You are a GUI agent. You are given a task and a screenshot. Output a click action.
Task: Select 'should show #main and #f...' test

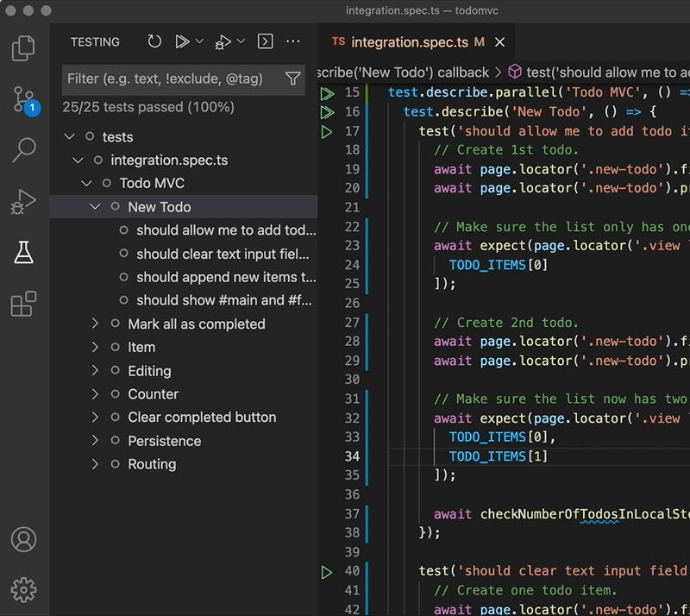(x=224, y=300)
